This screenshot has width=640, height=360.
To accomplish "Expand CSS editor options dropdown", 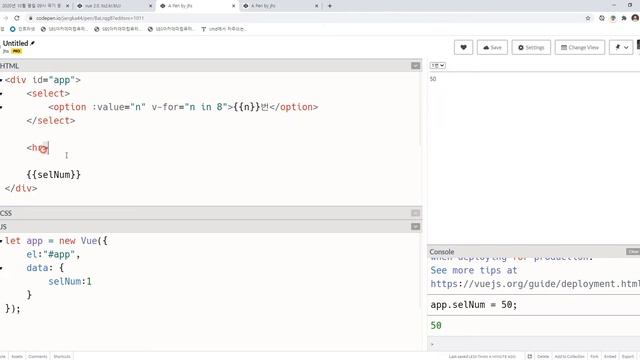I will coord(416,213).
